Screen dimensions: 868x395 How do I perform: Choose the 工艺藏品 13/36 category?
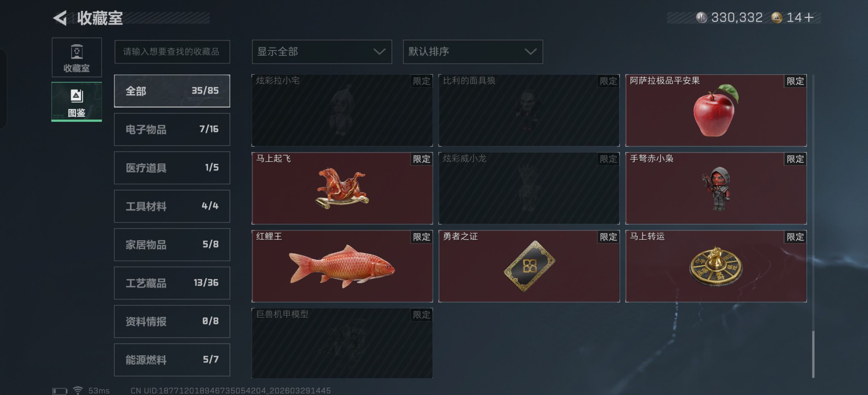pos(172,283)
